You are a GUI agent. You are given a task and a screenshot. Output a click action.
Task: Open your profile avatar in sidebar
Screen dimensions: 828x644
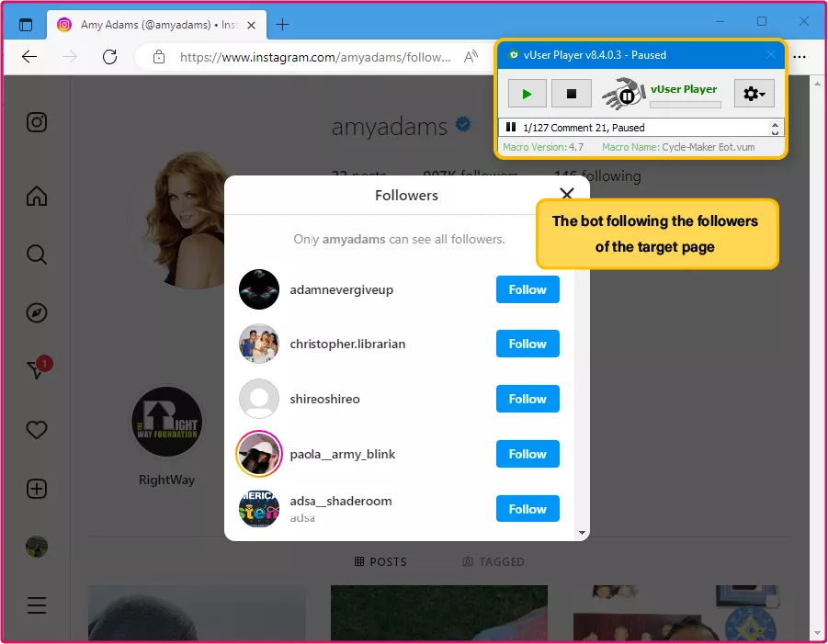pyautogui.click(x=37, y=547)
